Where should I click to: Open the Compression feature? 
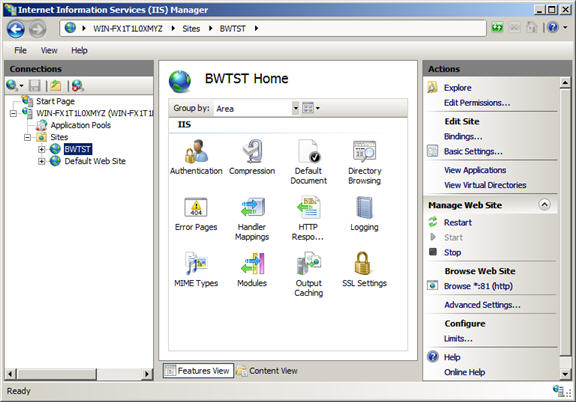point(252,157)
